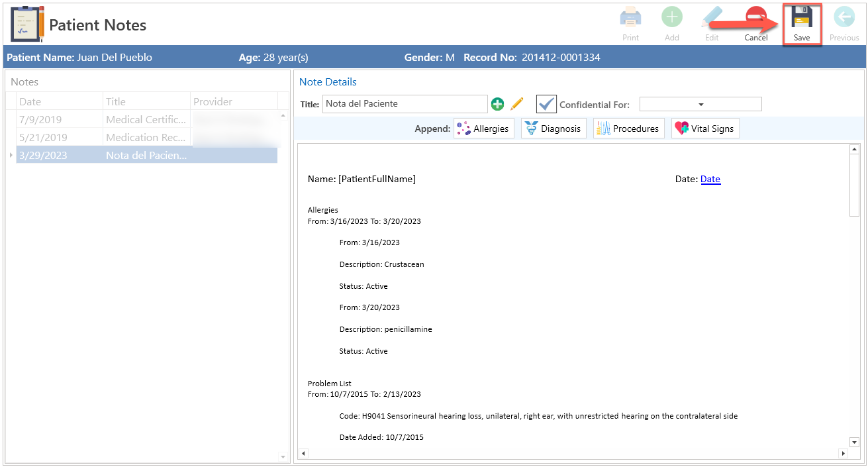The width and height of the screenshot is (868, 469).
Task: Click the 'Description: Crustacean' line
Action: 381,264
